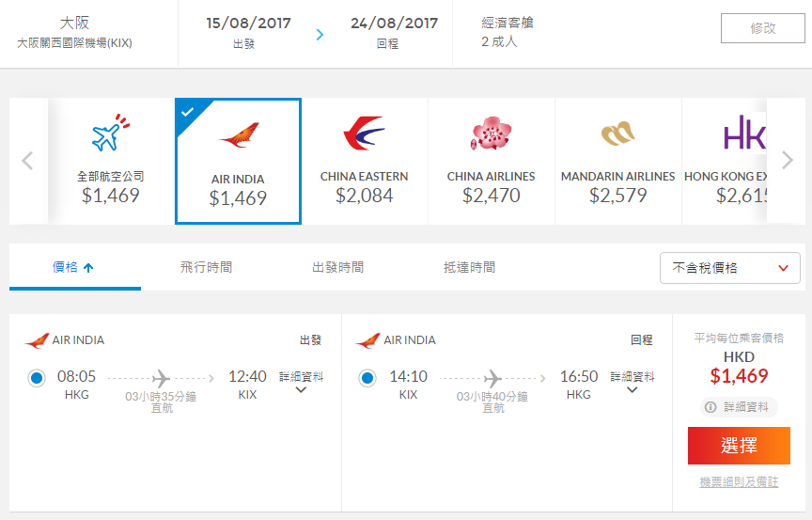Show more airlines with right arrow
Screen dimensions: 812x520
click(788, 160)
